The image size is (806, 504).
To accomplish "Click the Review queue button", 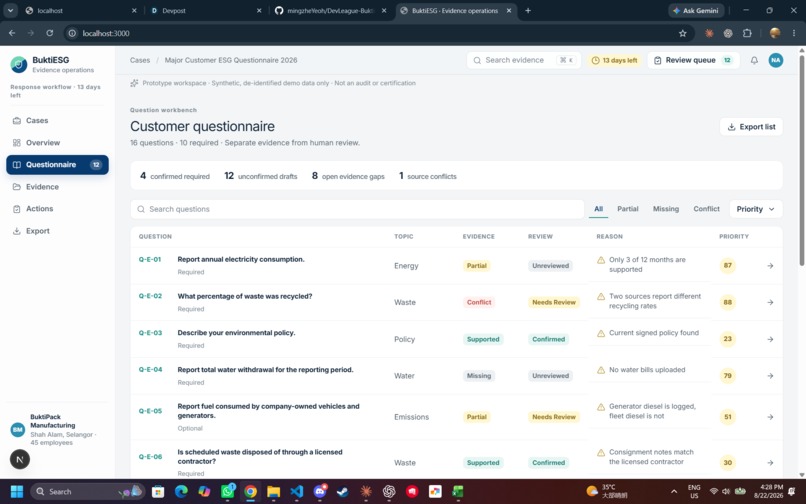I will (693, 60).
